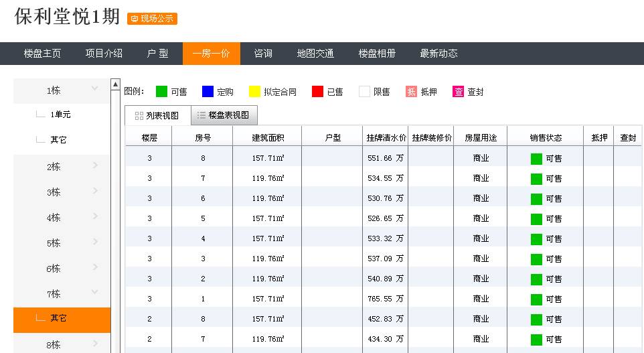
Task: Switch to 楼盘表视图 tab
Action: click(x=224, y=116)
